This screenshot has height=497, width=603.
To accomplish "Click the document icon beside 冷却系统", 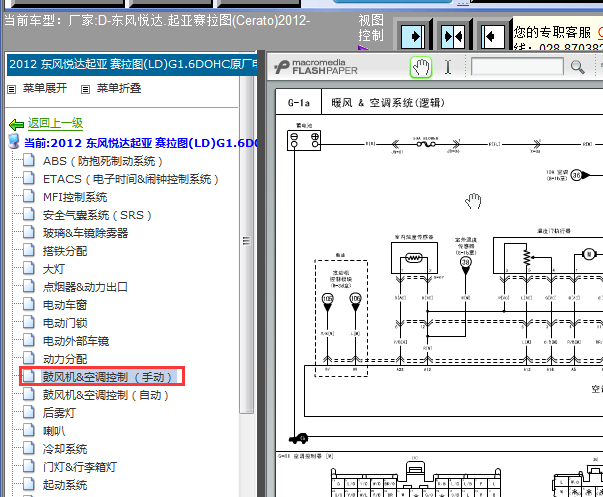I will [28, 448].
